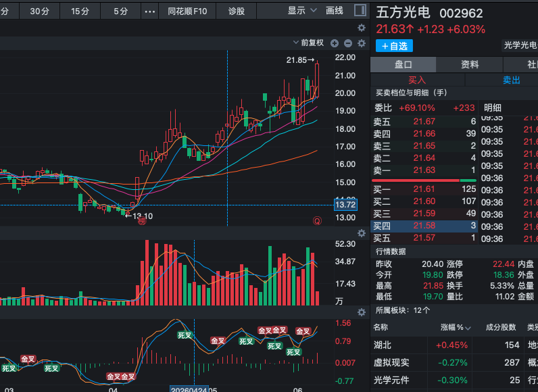Expand the 显示 display dropdown
Viewport: 538px width, 392px height.
pyautogui.click(x=301, y=11)
